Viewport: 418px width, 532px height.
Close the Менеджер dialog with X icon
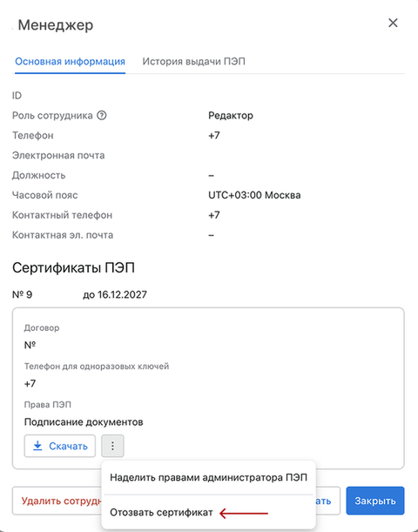pos(393,23)
